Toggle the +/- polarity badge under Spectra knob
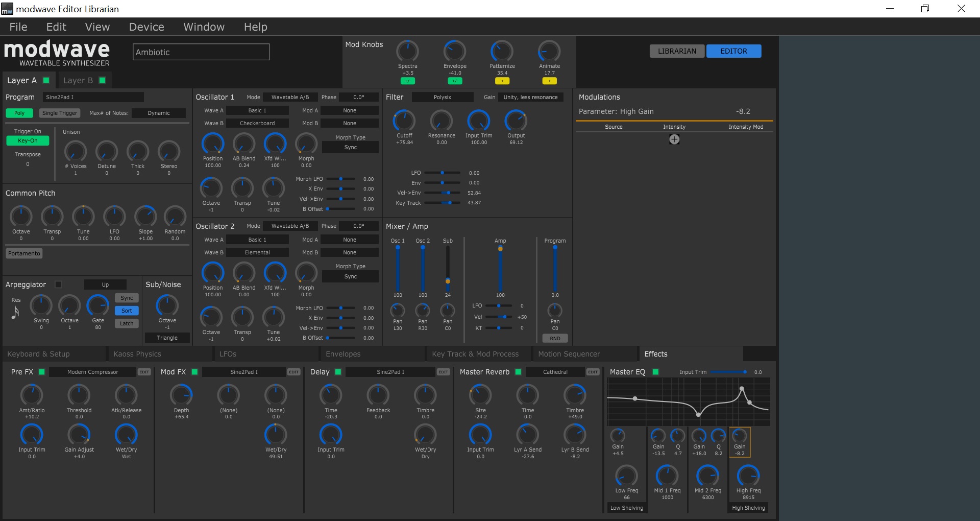Image resolution: width=980 pixels, height=521 pixels. pos(408,80)
